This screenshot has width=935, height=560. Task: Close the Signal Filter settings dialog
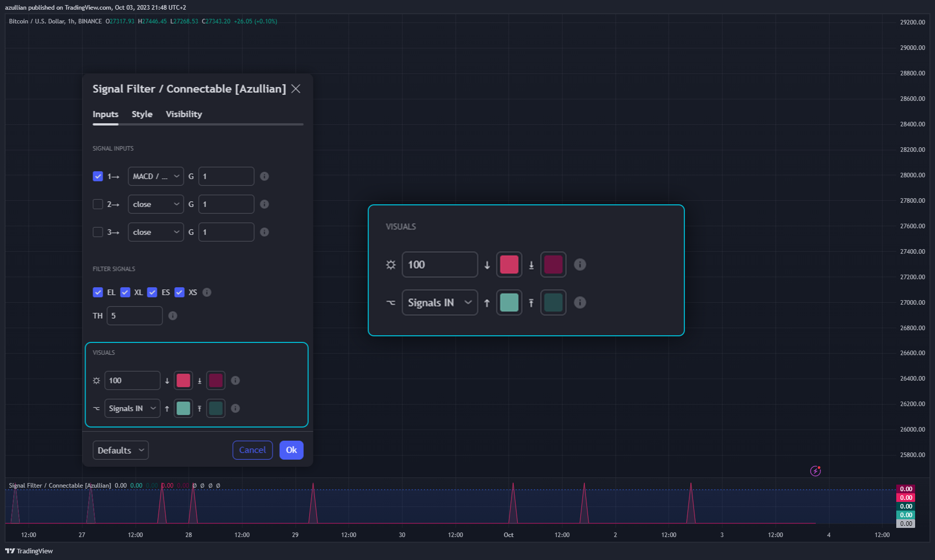coord(296,89)
